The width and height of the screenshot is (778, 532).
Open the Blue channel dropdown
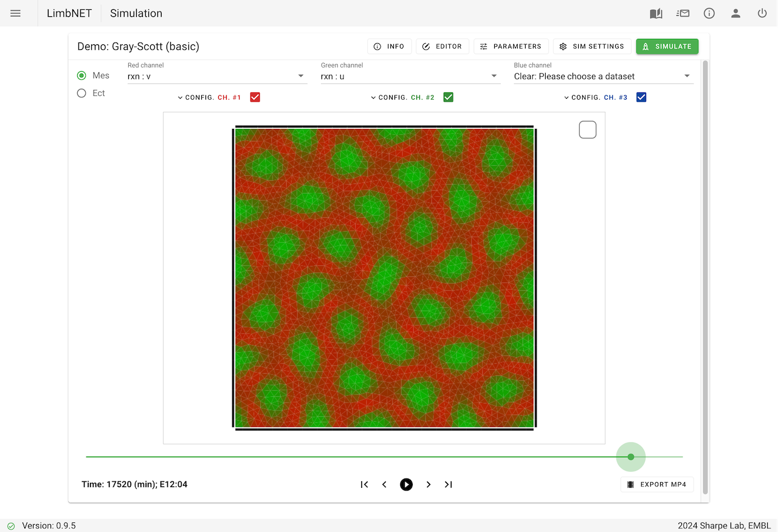[603, 76]
